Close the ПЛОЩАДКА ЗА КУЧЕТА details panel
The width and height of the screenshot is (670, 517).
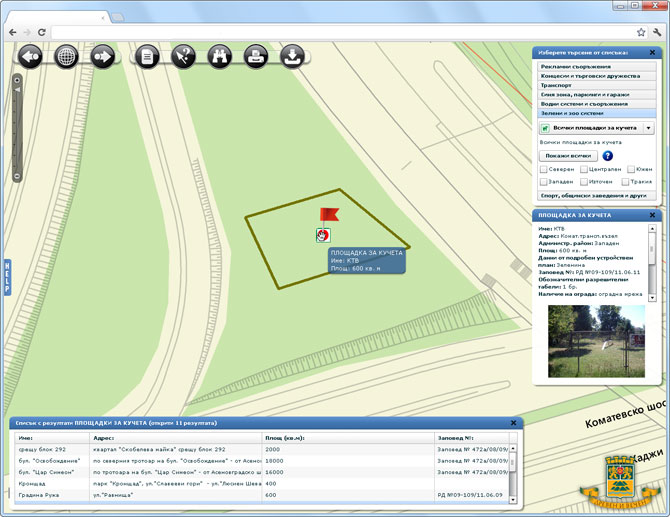click(652, 215)
